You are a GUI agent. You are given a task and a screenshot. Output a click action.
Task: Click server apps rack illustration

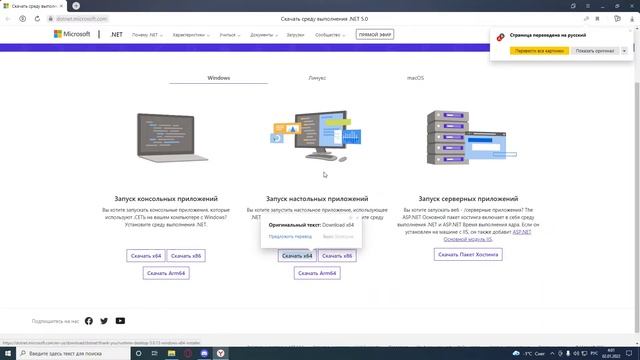tap(471, 138)
